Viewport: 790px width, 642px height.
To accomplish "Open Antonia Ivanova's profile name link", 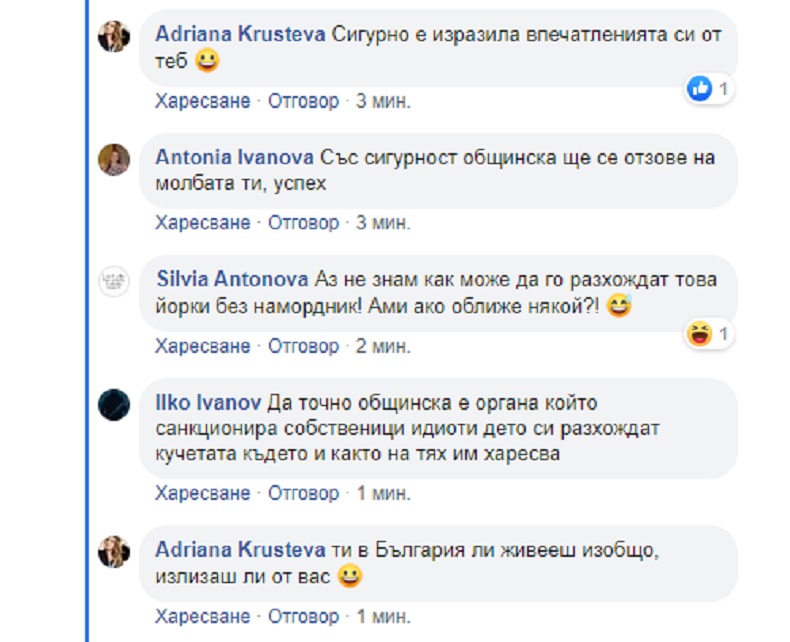I will (236, 157).
